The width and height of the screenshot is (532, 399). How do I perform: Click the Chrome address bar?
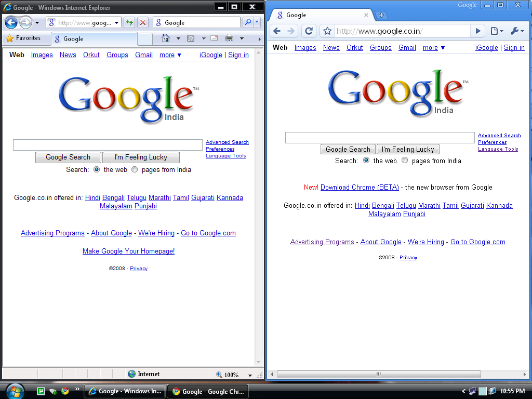point(402,31)
